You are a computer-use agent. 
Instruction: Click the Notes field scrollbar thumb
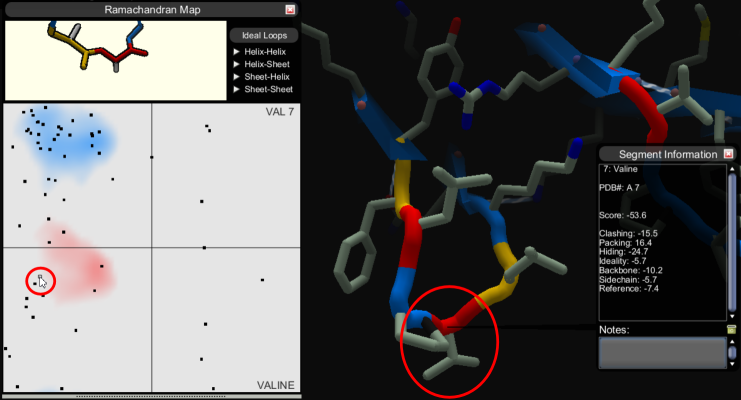[732, 353]
